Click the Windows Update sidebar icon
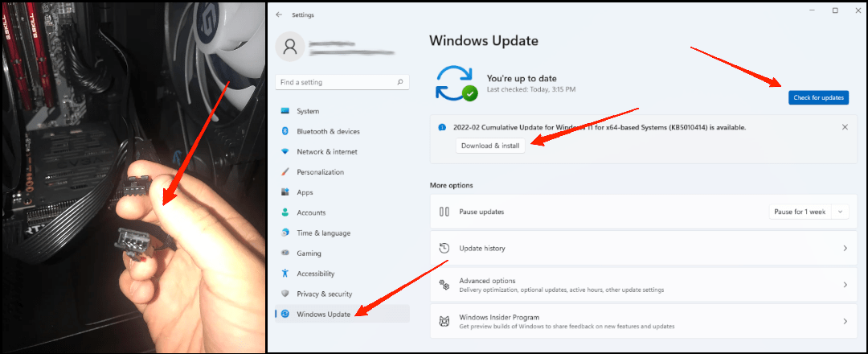 [285, 314]
